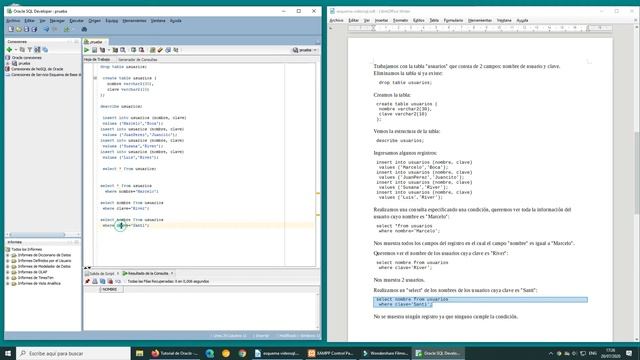Screen dimensions: 640x360
Task: Open the Formato menu in LibreOffice Writer
Action: (400, 20)
